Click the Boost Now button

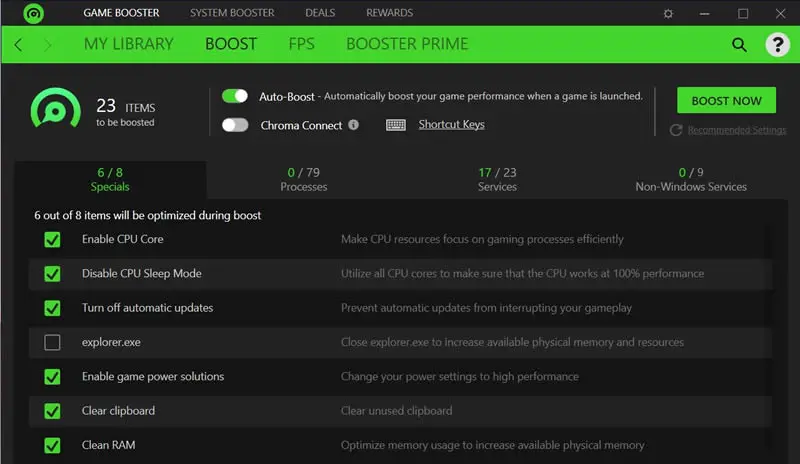coord(727,101)
